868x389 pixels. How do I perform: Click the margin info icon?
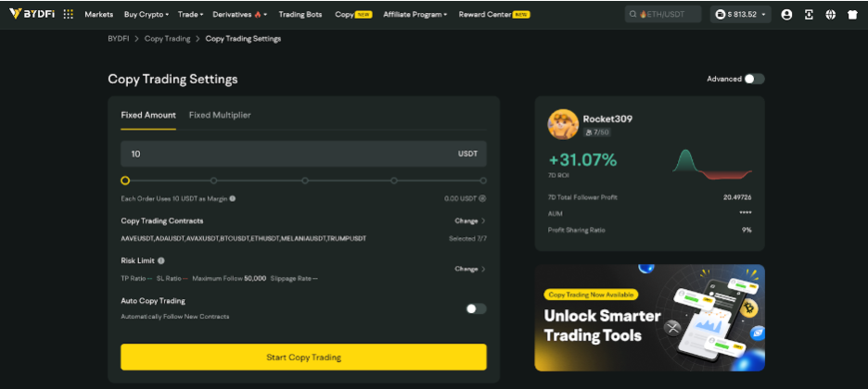(233, 198)
